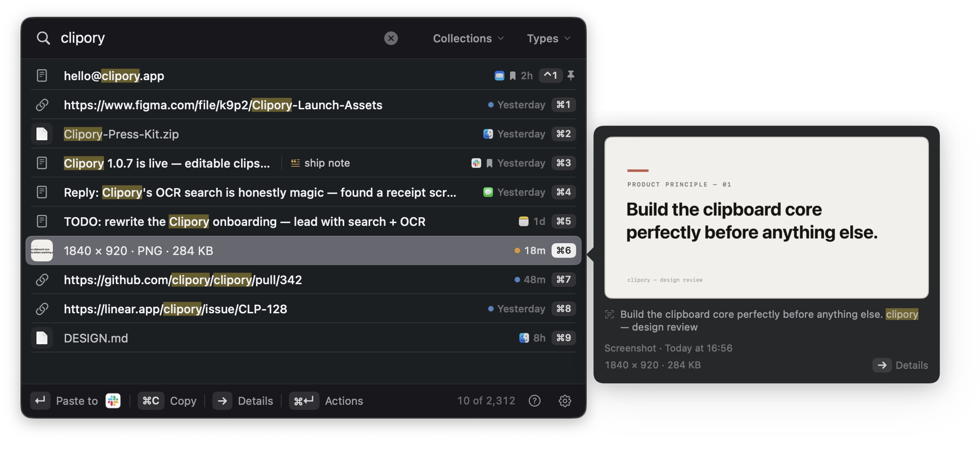Open the github.com/clipory/clipory/pull/342 link clip
The height and width of the screenshot is (449, 980).
pos(304,280)
